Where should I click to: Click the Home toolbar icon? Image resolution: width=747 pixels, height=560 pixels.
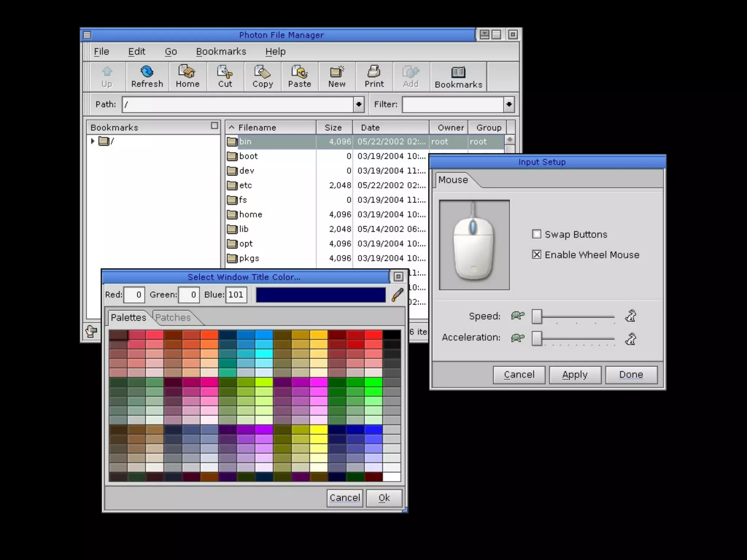point(187,76)
